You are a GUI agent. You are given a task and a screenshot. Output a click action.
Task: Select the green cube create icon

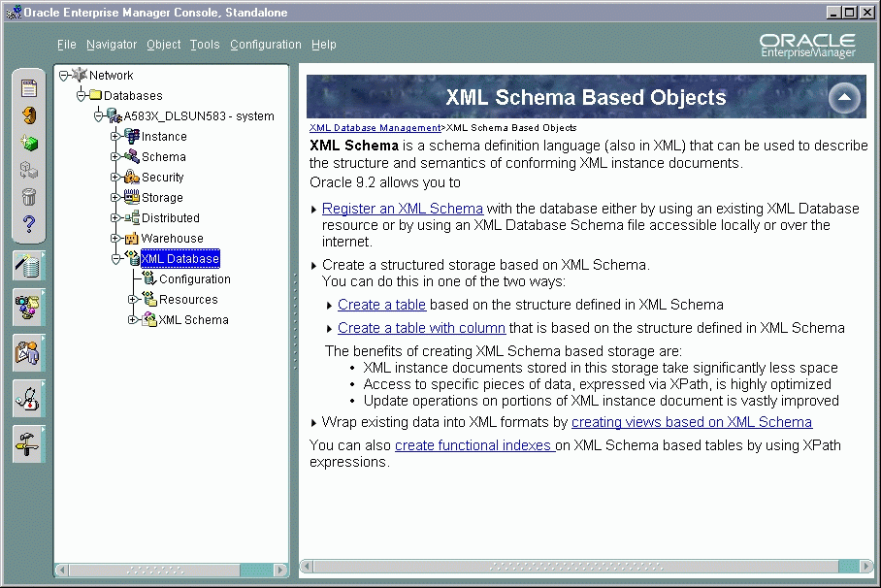click(28, 141)
